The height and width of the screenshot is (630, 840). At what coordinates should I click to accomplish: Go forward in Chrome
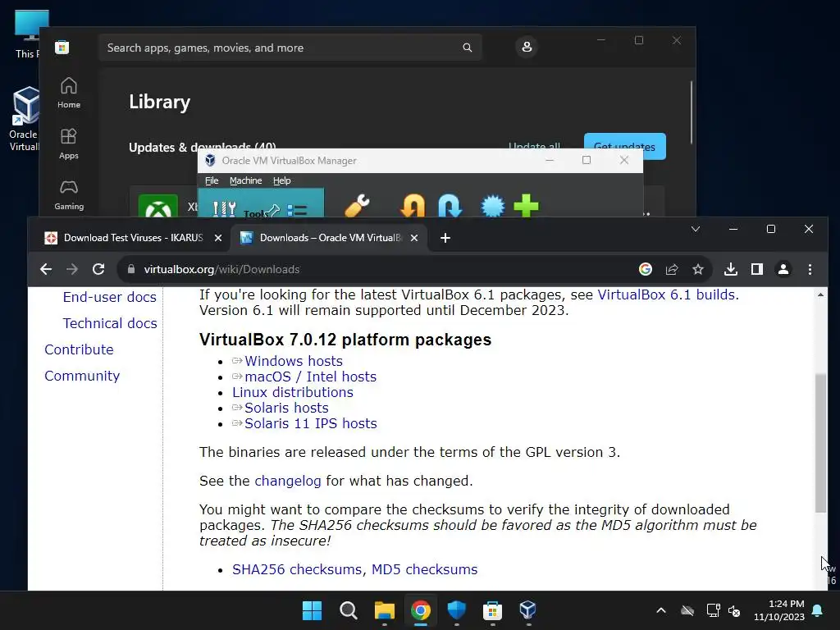point(72,269)
